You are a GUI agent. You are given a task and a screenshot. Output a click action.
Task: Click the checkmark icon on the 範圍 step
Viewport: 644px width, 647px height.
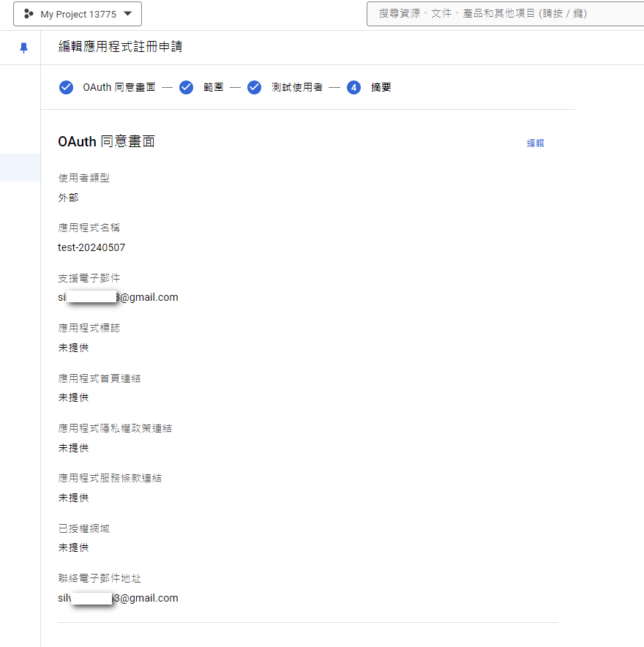(186, 87)
